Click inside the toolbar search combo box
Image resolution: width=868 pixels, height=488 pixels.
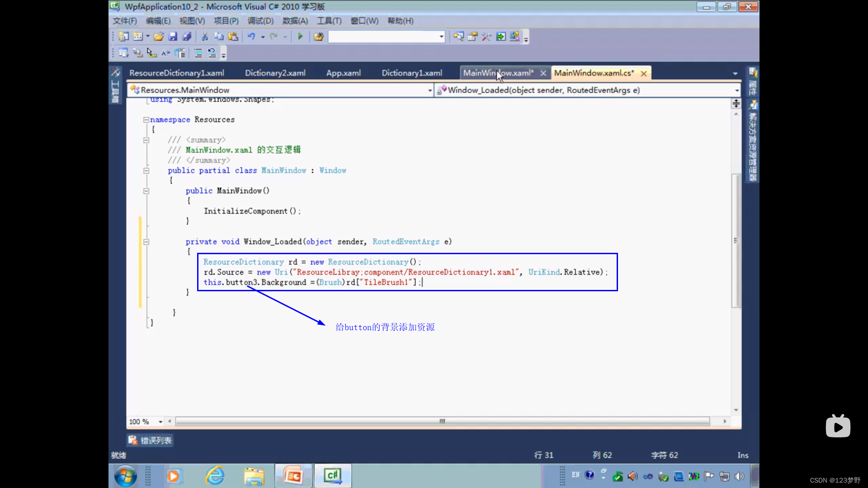[383, 37]
